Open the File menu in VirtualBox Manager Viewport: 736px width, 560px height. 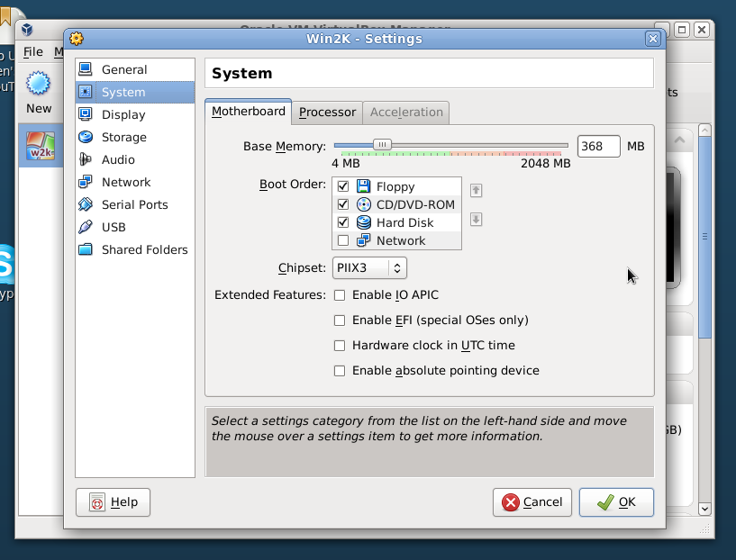32,51
